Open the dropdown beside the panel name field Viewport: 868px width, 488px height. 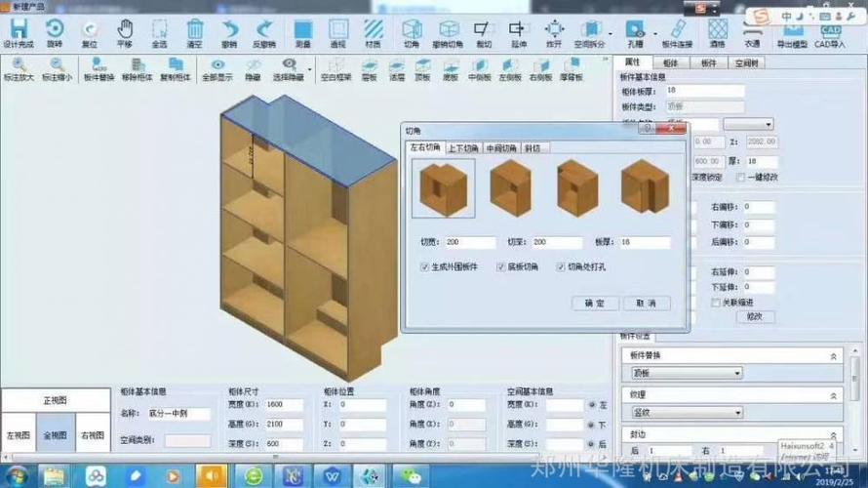[x=748, y=124]
